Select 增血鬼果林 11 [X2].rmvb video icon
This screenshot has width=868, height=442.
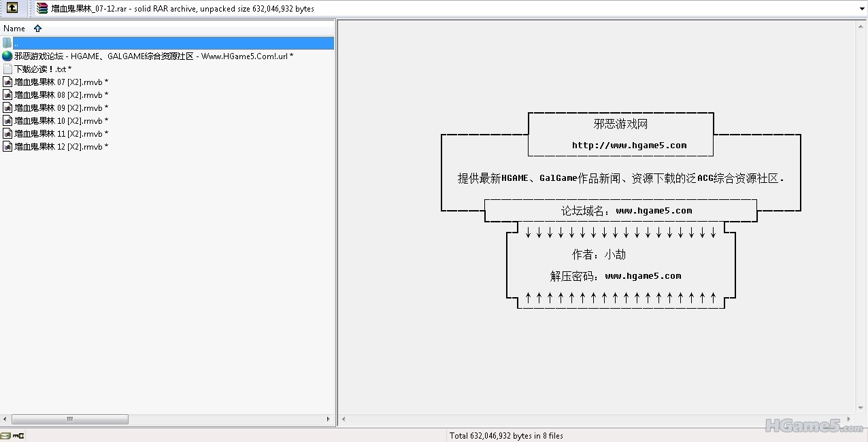(x=7, y=134)
